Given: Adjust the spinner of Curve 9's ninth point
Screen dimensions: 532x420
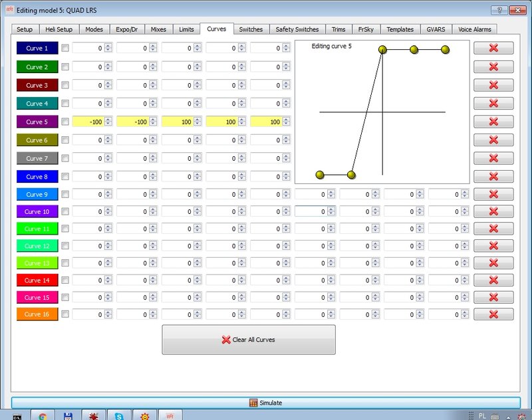Looking at the screenshot, I should click(465, 195).
